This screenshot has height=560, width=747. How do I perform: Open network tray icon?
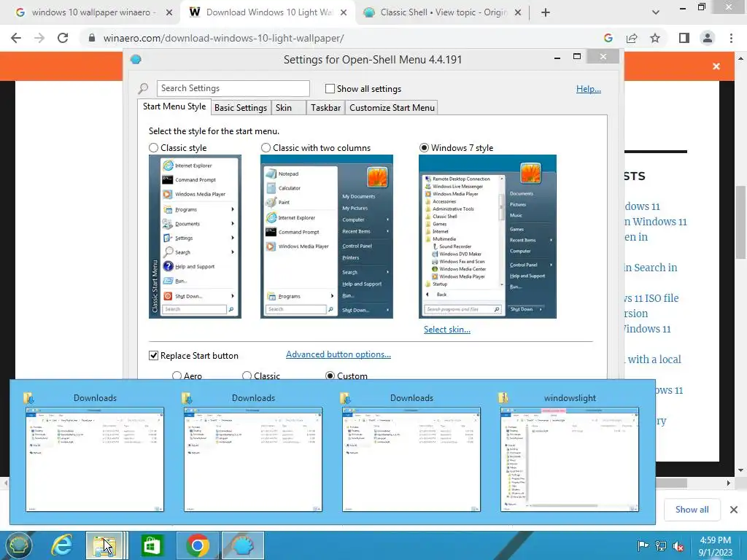pos(661,546)
